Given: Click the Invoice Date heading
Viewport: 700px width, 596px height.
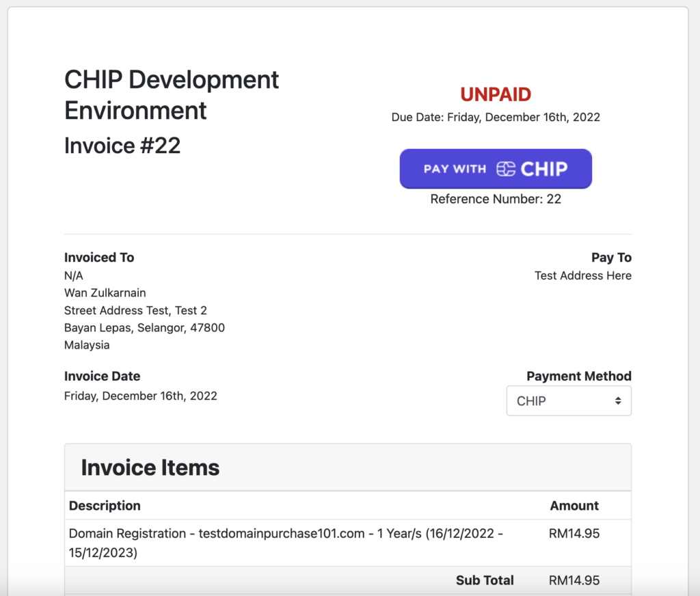Looking at the screenshot, I should [103, 377].
